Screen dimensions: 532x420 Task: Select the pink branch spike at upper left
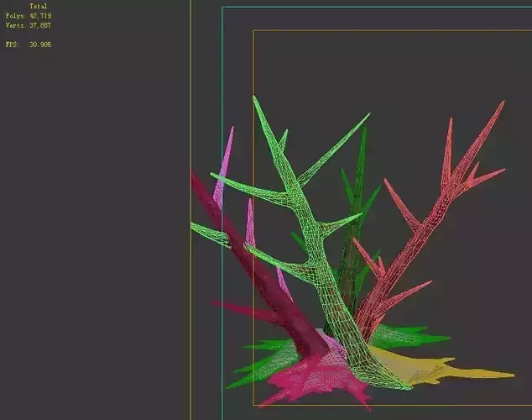point(224,166)
